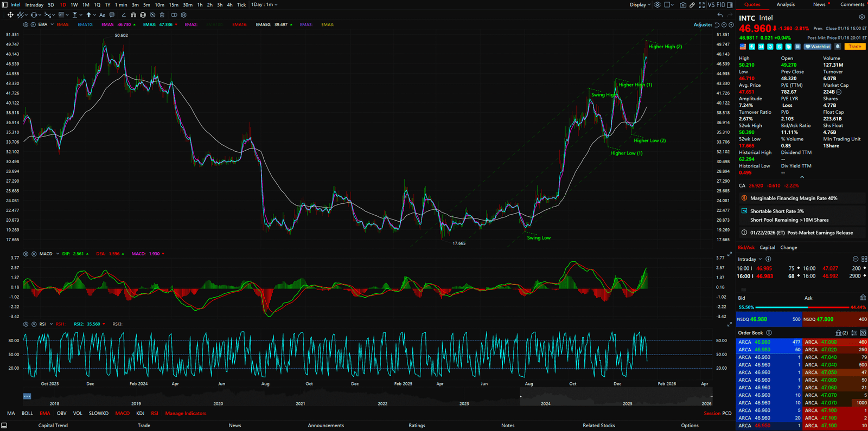Remove the RSI indicator panel
The width and height of the screenshot is (868, 431).
coord(34,324)
